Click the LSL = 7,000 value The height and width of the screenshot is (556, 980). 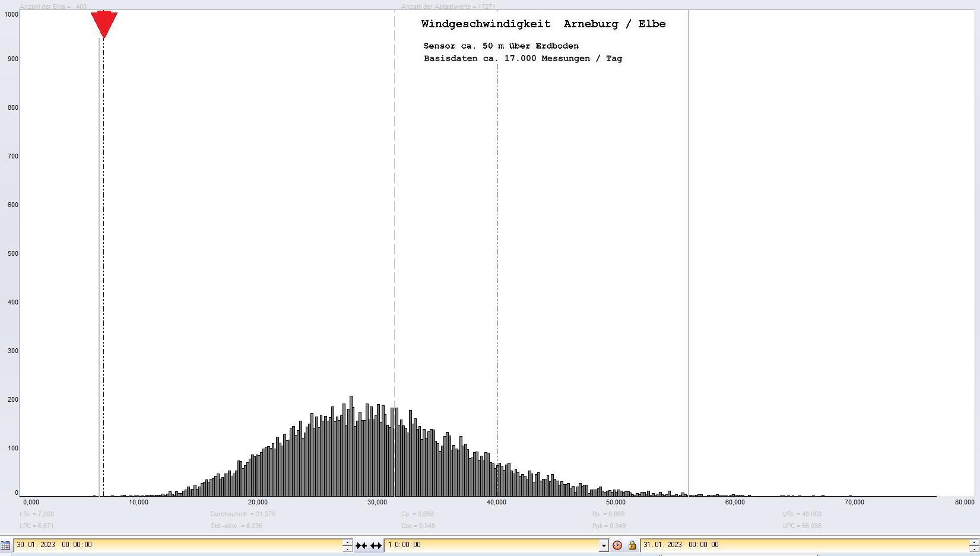[36, 514]
